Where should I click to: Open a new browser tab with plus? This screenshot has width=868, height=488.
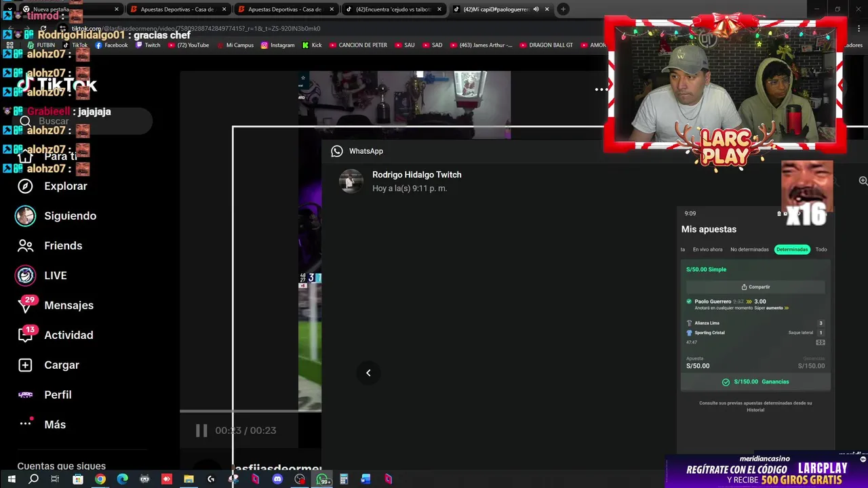tap(563, 9)
